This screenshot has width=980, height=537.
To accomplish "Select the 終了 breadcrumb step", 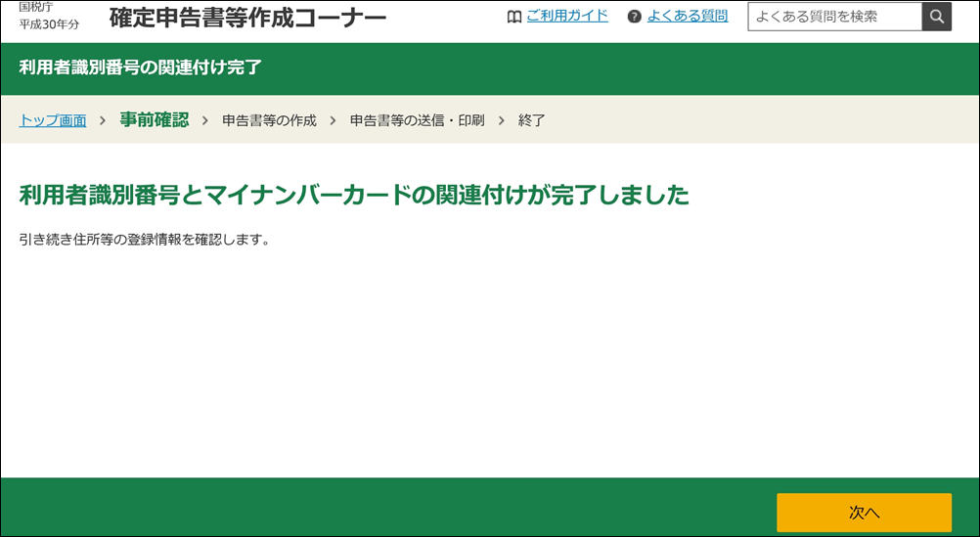I will (x=532, y=120).
